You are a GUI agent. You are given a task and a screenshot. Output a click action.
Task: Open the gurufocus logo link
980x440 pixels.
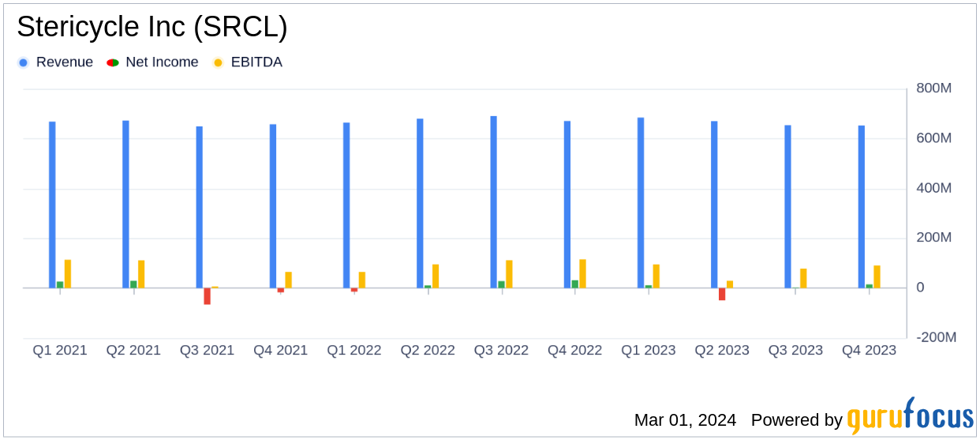tap(910, 416)
